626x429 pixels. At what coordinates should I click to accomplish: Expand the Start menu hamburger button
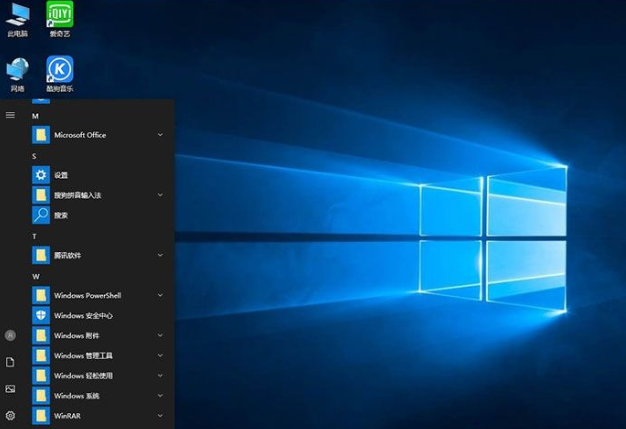coord(10,115)
